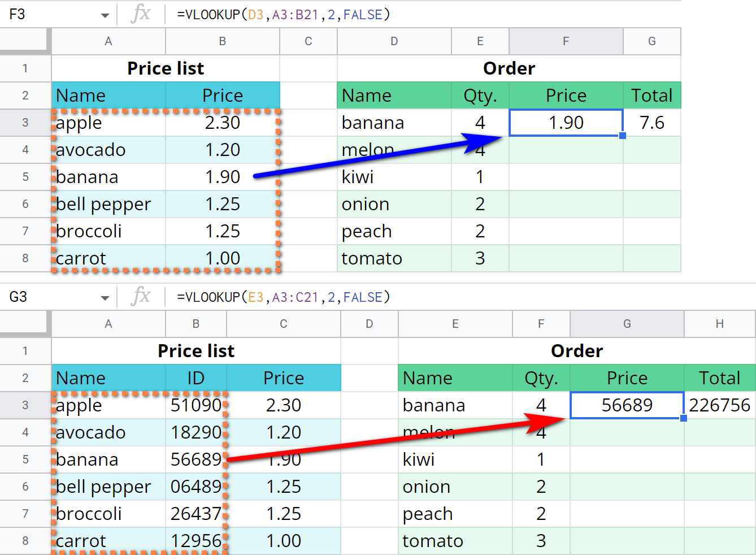
Task: Click the Price list title cell
Action: pyautogui.click(x=166, y=68)
